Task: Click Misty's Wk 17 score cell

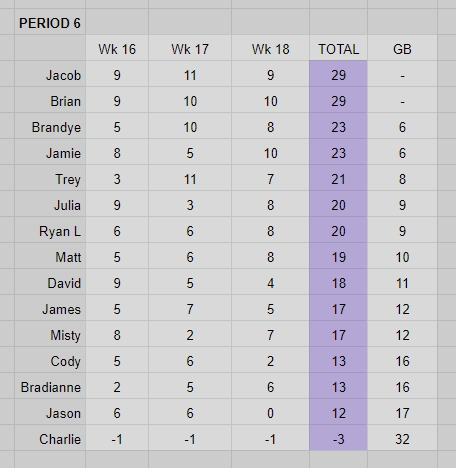Action: coord(190,334)
